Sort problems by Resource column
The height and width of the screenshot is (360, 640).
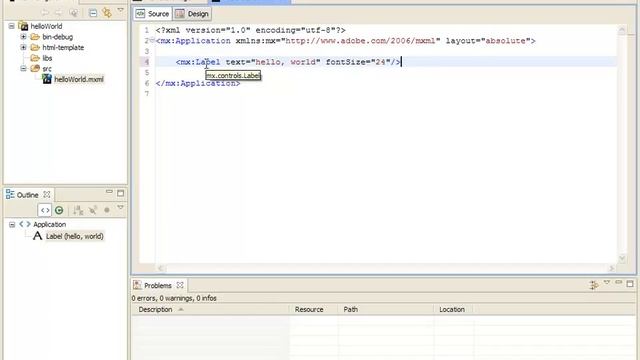click(x=313, y=309)
